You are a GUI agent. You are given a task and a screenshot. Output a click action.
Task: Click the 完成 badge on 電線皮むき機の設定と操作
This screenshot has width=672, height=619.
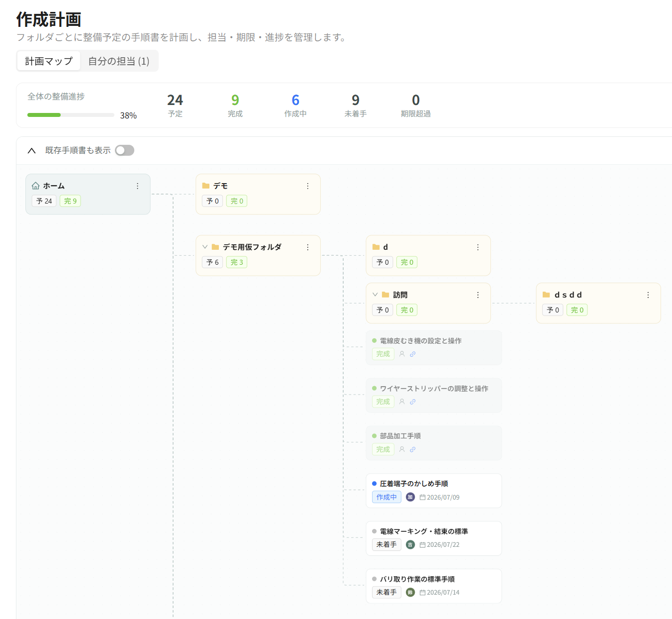point(383,354)
